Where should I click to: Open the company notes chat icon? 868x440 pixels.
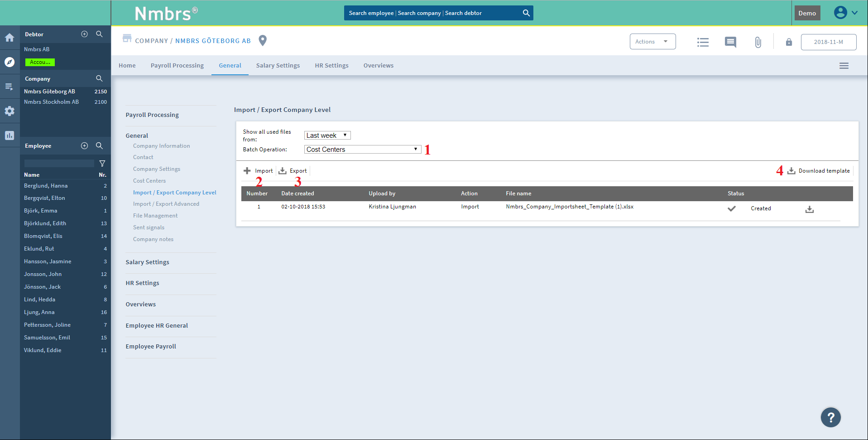pos(730,42)
